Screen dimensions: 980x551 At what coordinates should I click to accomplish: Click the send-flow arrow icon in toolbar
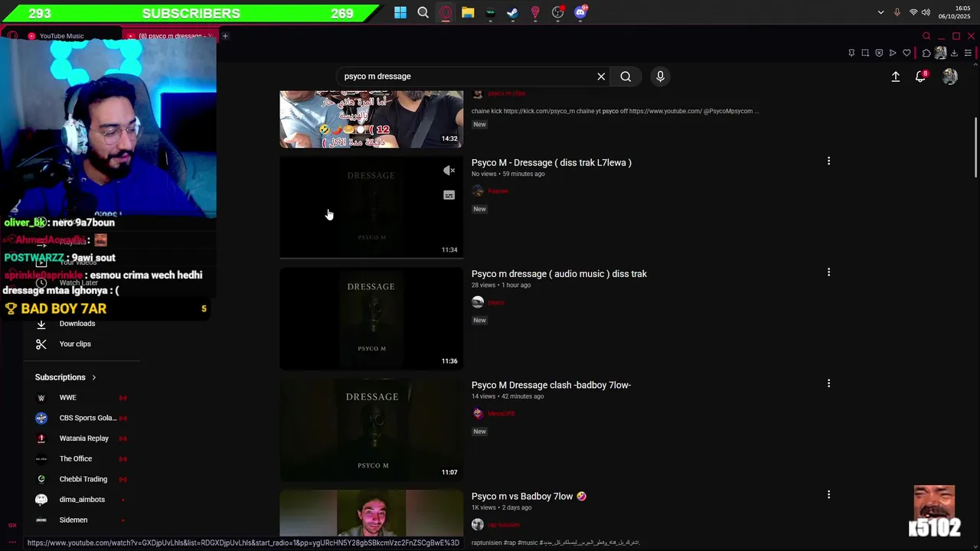pos(893,53)
